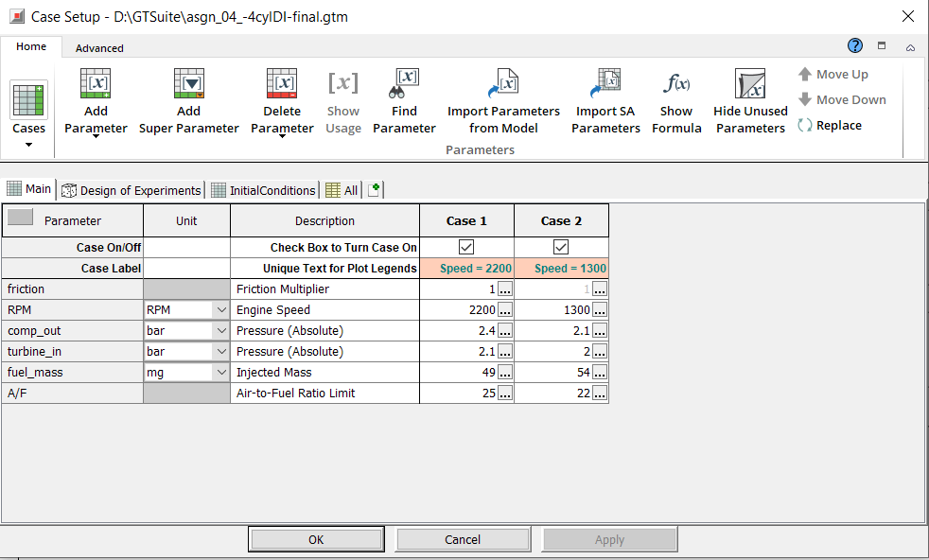Expand the Add Parameter dropdown arrow
This screenshot has height=560, width=929.
coord(96,137)
